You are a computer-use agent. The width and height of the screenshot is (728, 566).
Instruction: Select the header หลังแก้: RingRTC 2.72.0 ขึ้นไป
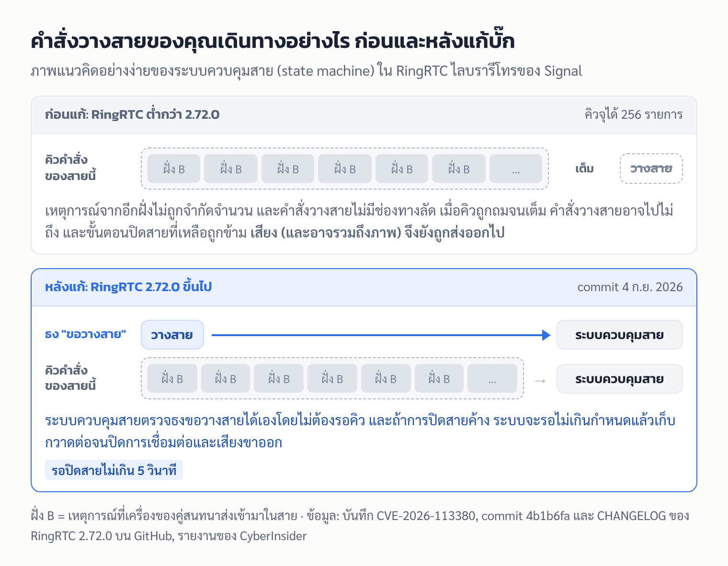tap(128, 287)
